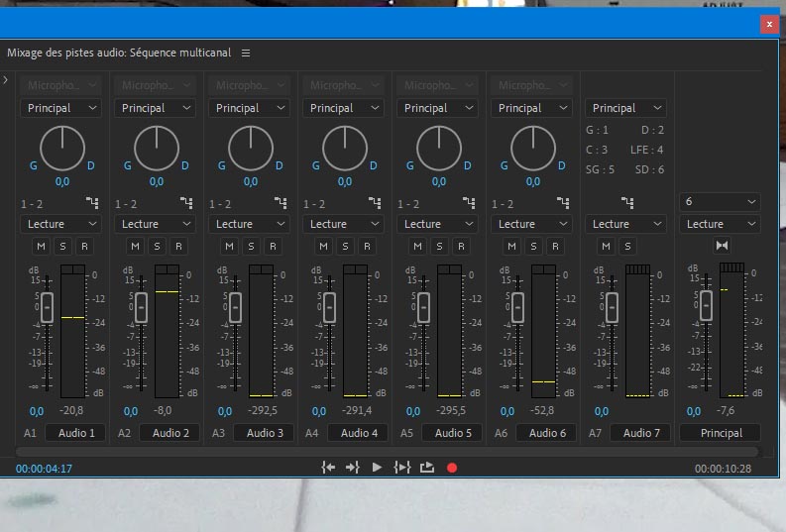Click the Principal track mono/stereo meter icon
786x532 pixels.
coord(722,246)
